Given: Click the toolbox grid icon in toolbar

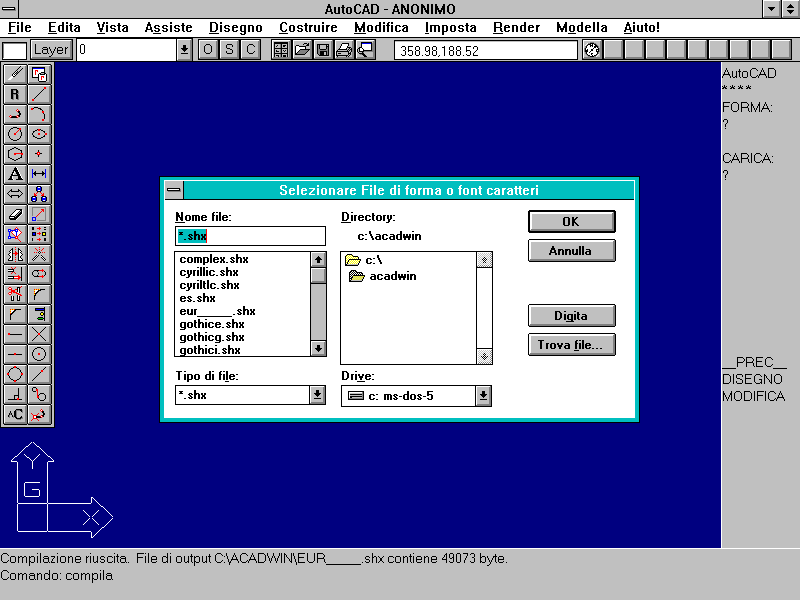Looking at the screenshot, I should 281,50.
